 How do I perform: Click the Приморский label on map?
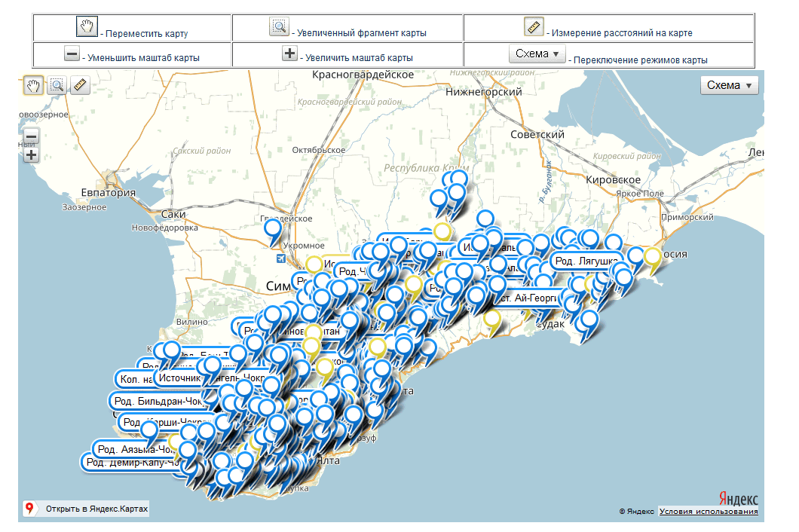pos(687,217)
